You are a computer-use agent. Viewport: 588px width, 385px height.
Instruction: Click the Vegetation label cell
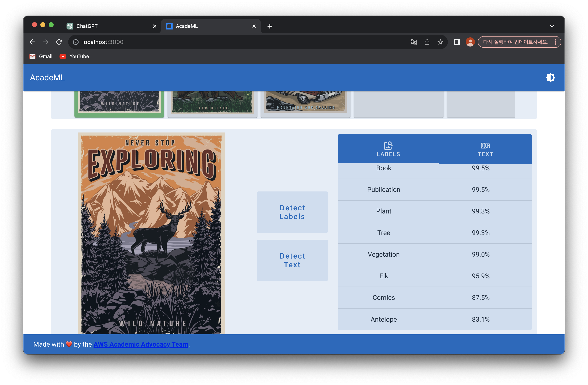pos(383,254)
